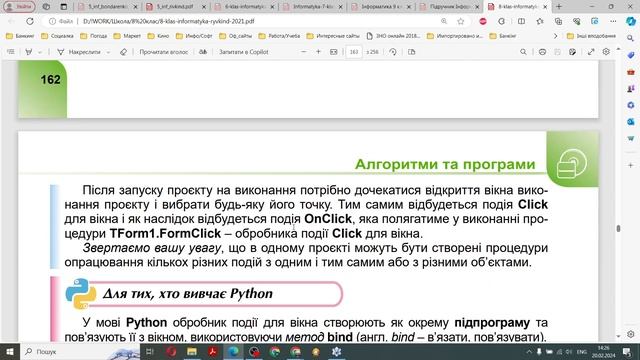Zoom out the PDF with the minus button
This screenshot has height=360, width=640.
(x=304, y=52)
